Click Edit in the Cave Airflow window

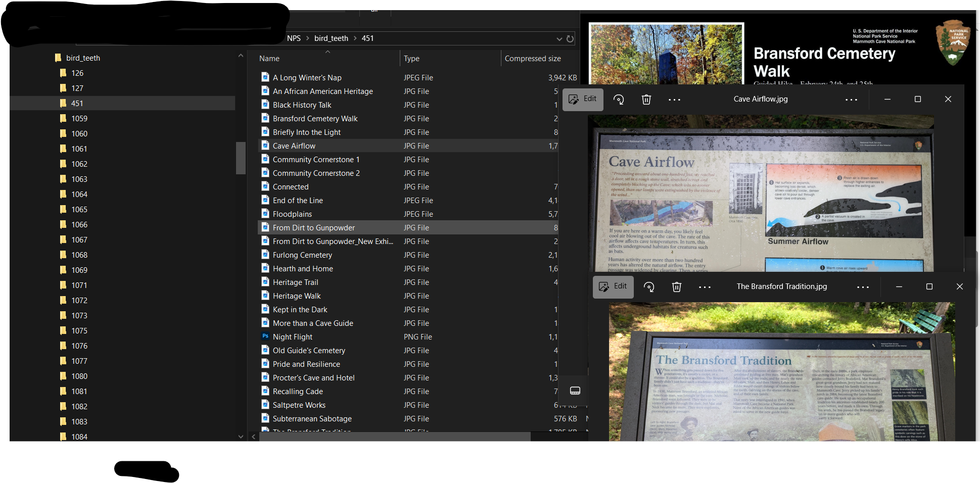pyautogui.click(x=583, y=100)
